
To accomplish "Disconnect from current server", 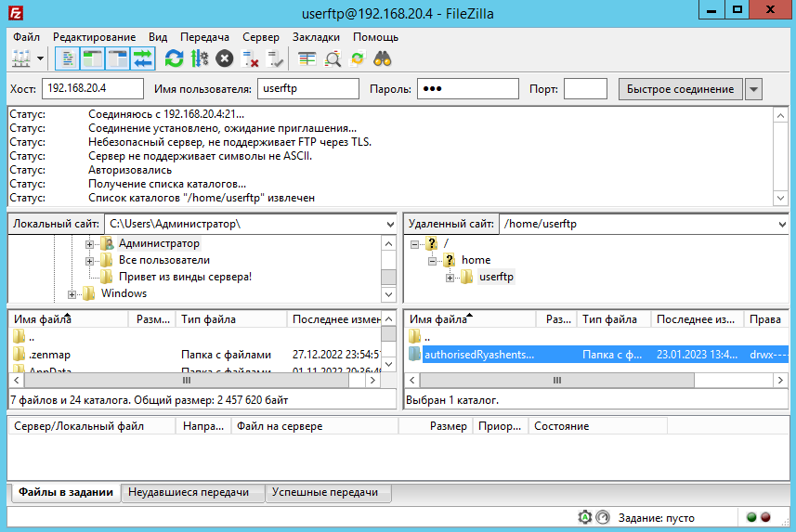I will (x=250, y=58).
